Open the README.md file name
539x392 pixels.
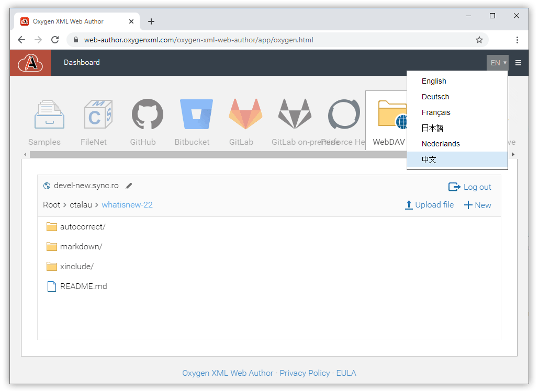[x=84, y=286]
